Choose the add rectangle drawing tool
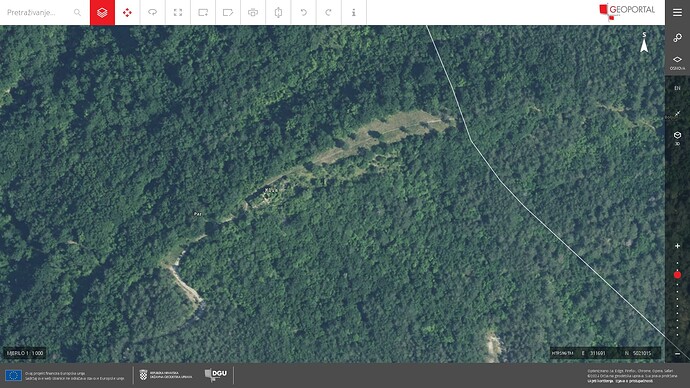 click(x=203, y=12)
